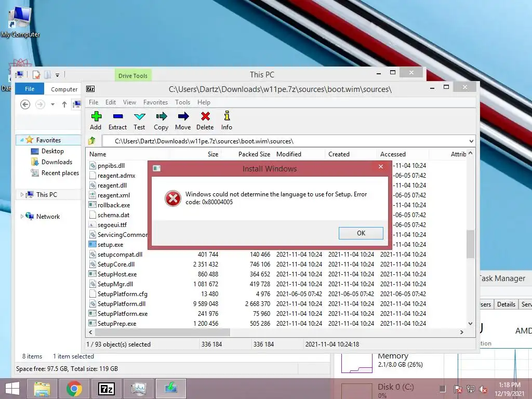The image size is (532, 399).
Task: Launch Chrome from the taskbar
Action: point(74,389)
